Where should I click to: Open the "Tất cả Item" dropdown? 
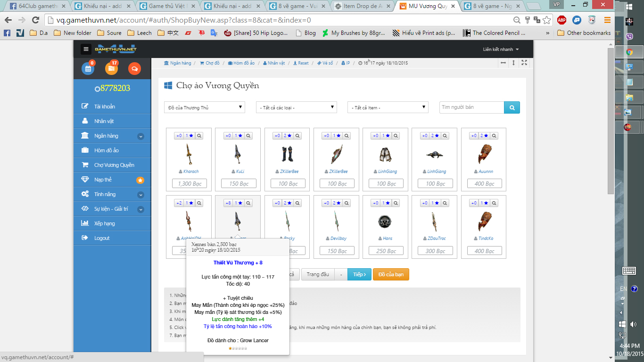[x=388, y=107]
